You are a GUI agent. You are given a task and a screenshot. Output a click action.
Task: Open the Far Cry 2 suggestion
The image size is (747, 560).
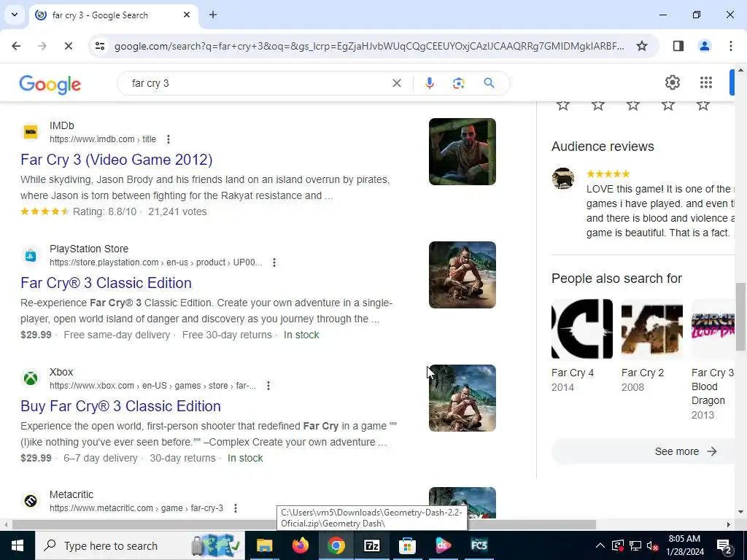point(651,346)
